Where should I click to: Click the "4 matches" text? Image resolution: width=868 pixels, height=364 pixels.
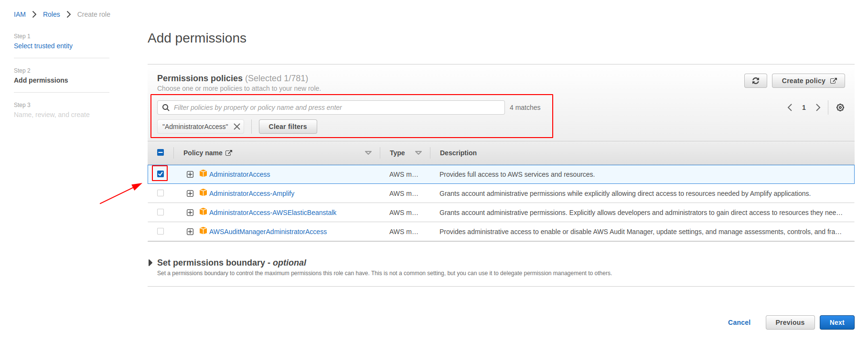tap(525, 107)
